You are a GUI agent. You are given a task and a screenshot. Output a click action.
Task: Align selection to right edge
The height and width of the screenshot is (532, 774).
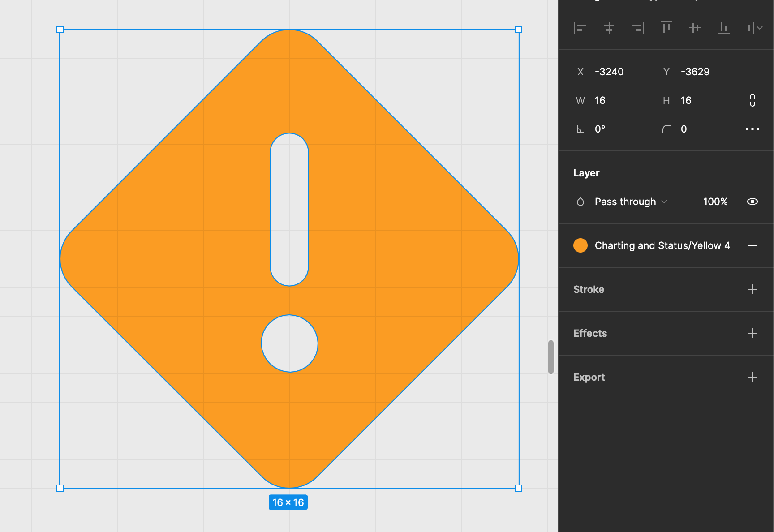point(638,28)
